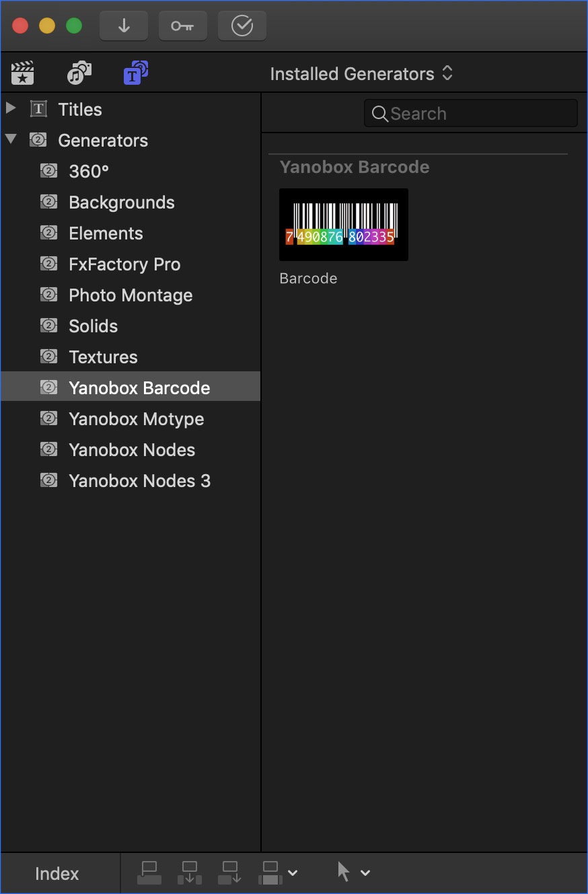The height and width of the screenshot is (894, 588).
Task: Click in the Search field
Action: tap(471, 114)
